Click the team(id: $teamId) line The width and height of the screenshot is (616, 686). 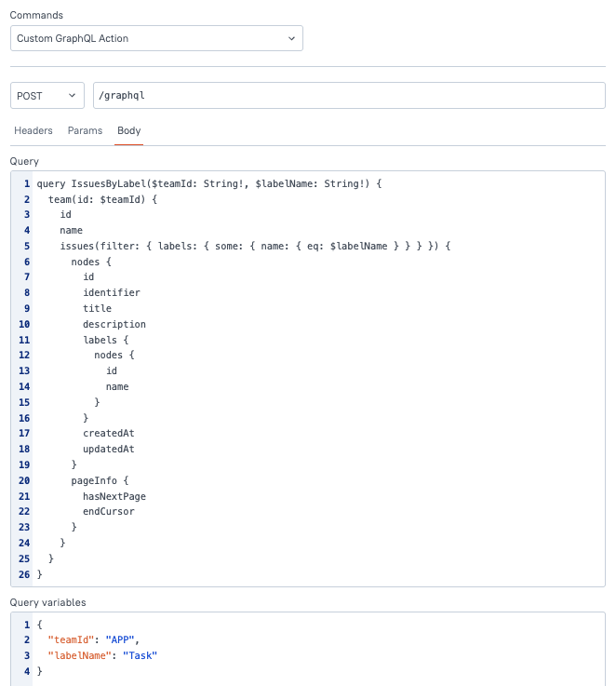pos(102,199)
